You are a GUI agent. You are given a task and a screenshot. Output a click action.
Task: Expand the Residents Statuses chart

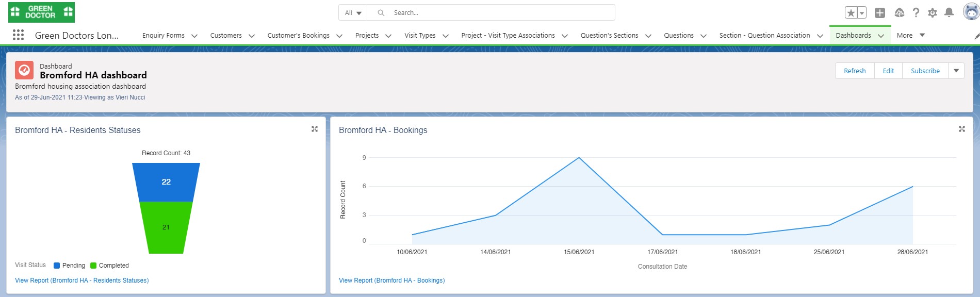pos(315,129)
